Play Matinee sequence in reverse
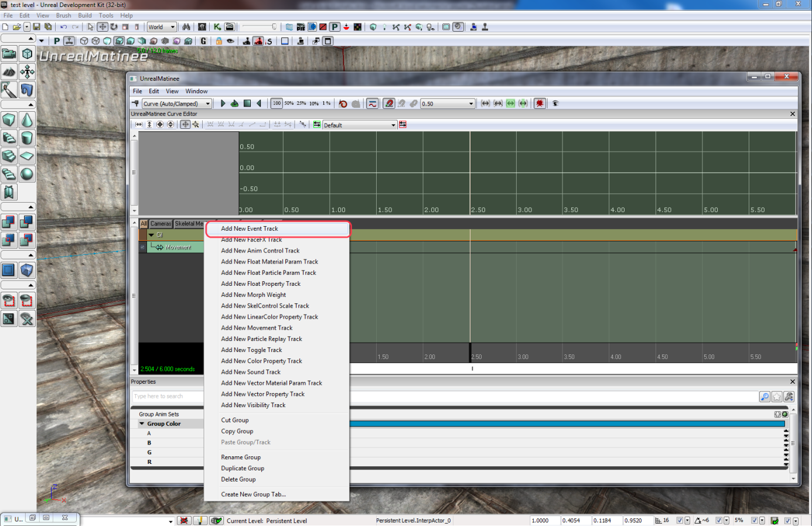 (x=259, y=104)
